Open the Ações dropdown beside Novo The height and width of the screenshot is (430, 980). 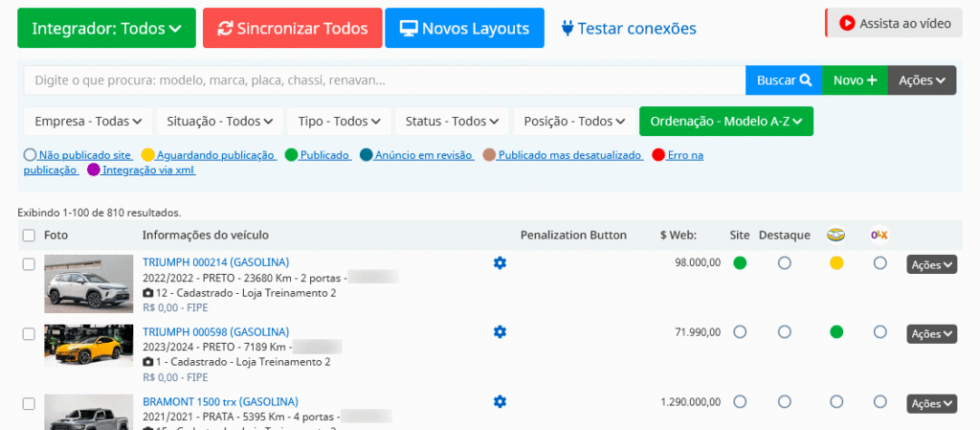pyautogui.click(x=922, y=80)
